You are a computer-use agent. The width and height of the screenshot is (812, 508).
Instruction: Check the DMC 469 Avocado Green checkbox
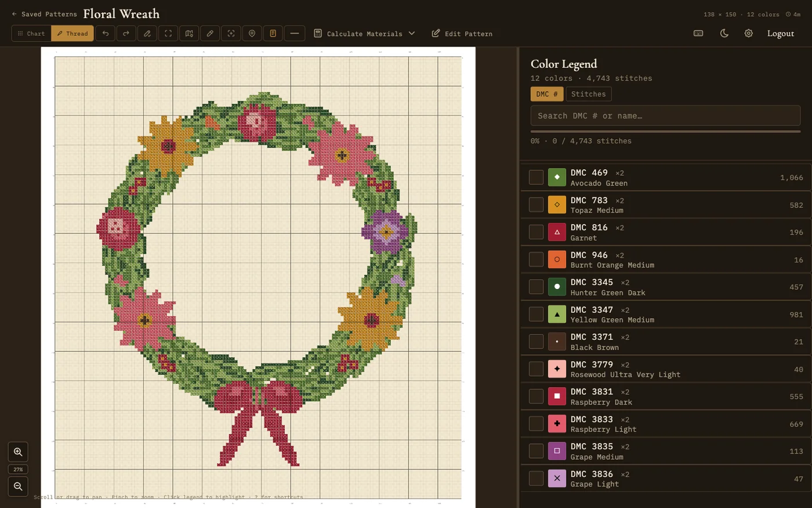(x=536, y=177)
